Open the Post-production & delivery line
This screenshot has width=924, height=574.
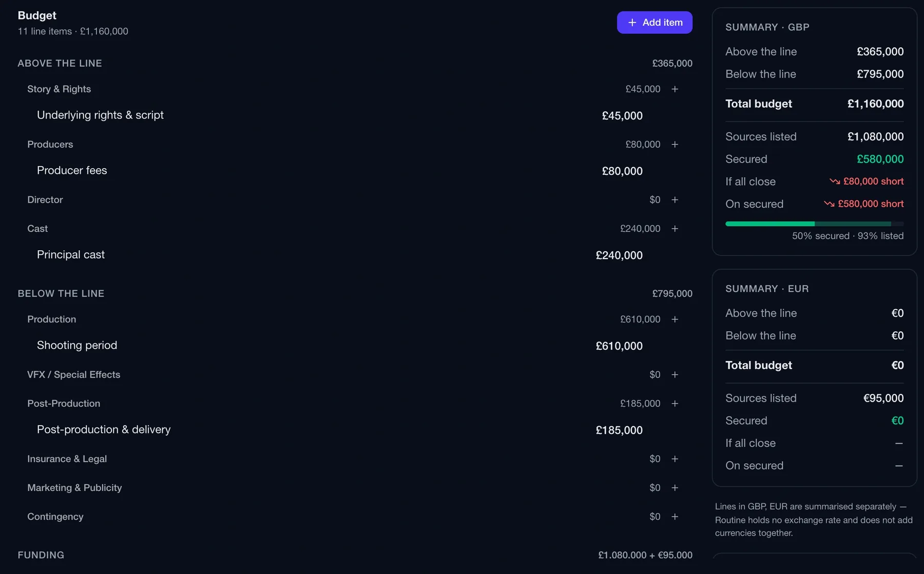point(104,429)
